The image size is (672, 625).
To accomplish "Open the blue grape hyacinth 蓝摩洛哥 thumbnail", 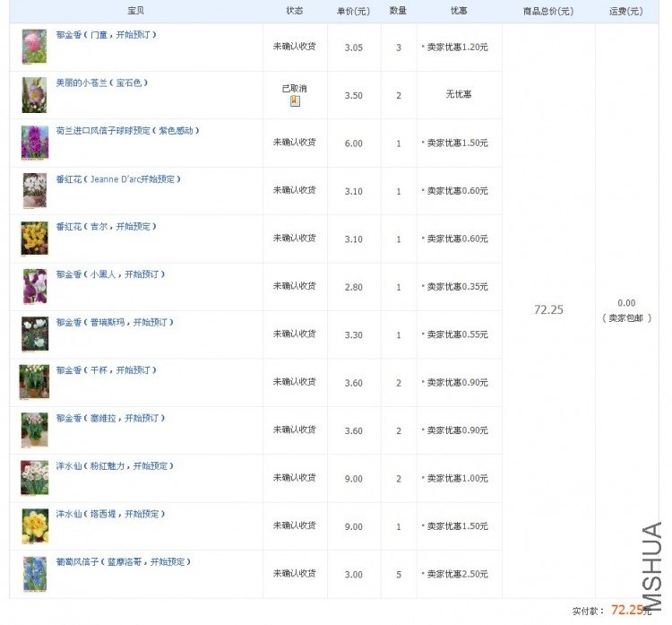I will pyautogui.click(x=35, y=574).
